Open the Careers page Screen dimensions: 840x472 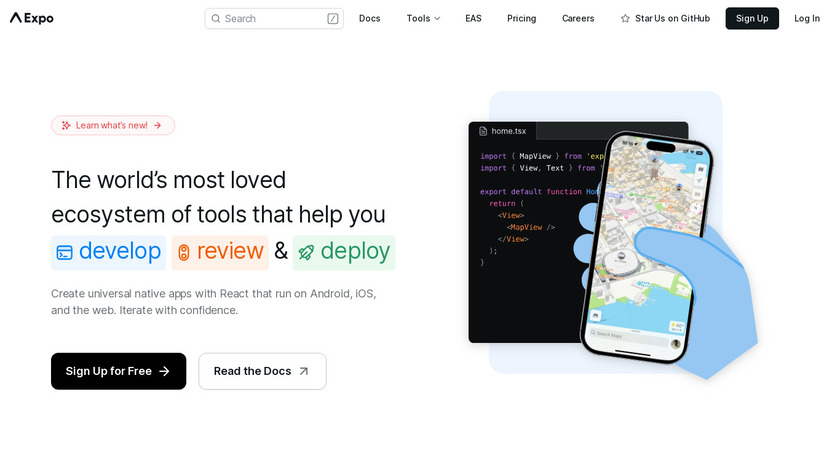click(x=578, y=18)
